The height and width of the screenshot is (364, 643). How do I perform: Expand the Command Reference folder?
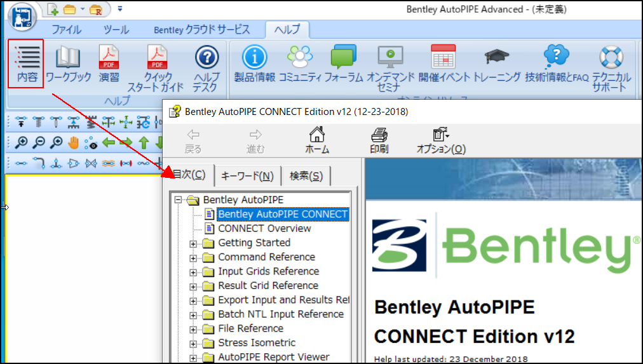click(x=193, y=259)
